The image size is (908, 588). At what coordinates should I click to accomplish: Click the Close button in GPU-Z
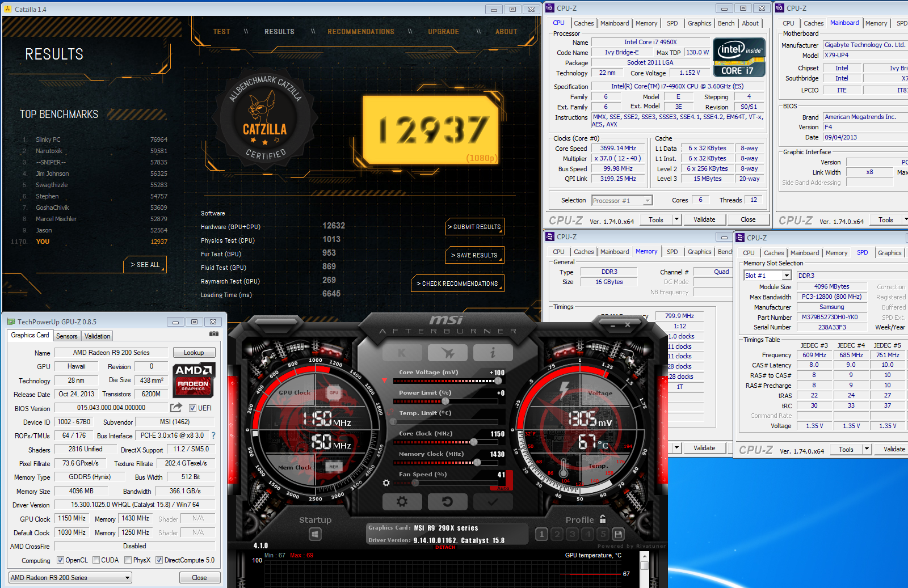[x=199, y=578]
